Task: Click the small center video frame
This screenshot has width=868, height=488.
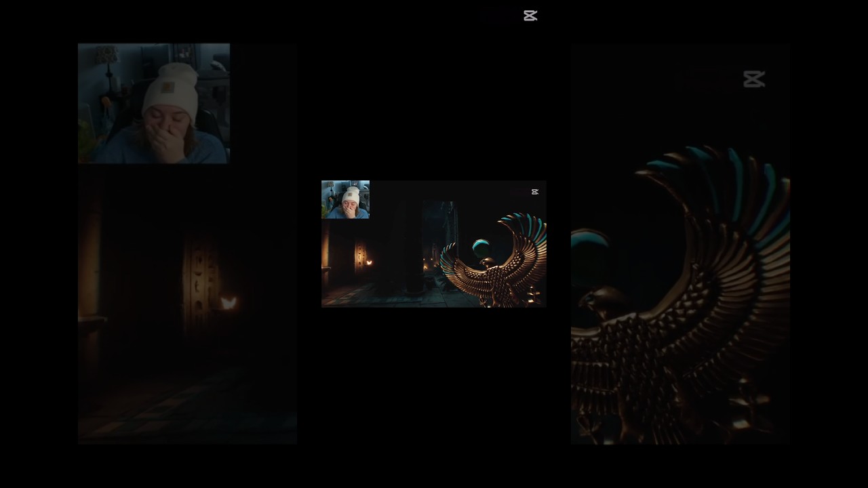Action: 434,244
